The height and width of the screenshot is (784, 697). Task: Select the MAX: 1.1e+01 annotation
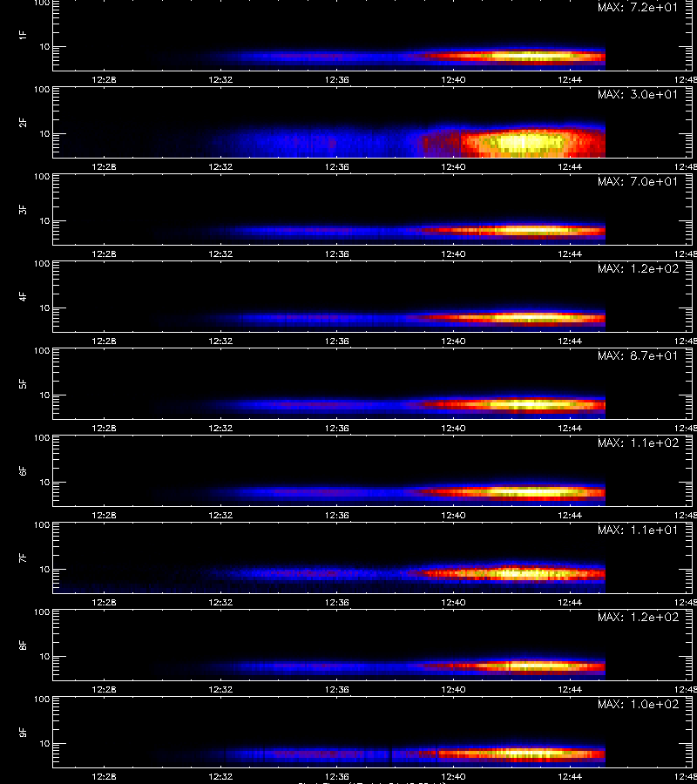638,530
